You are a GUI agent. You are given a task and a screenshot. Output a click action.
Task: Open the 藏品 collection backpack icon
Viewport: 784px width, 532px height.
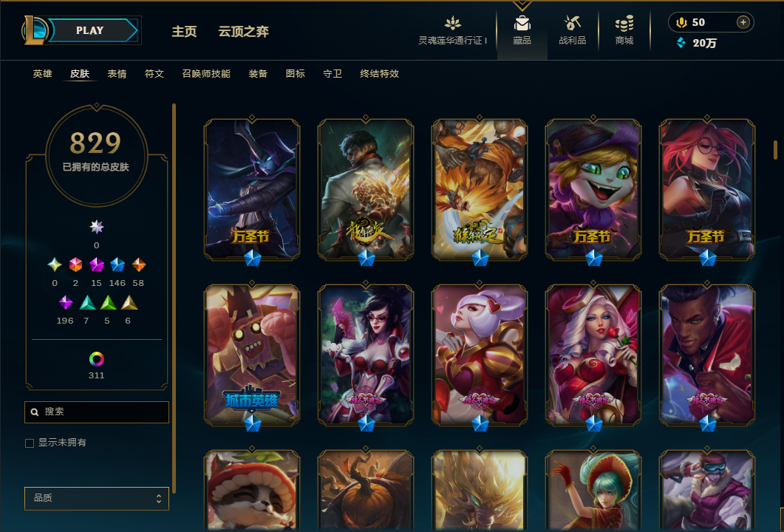[x=522, y=24]
